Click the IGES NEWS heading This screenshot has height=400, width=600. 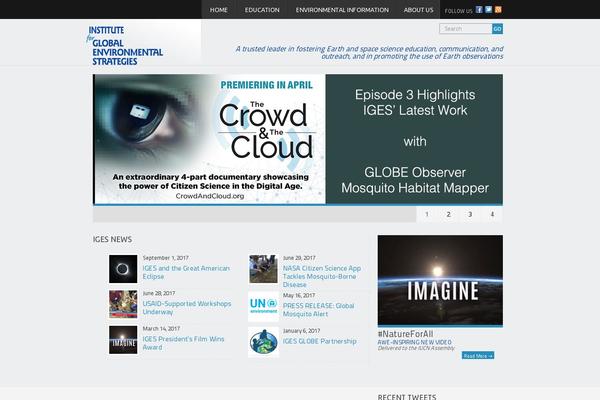click(112, 239)
